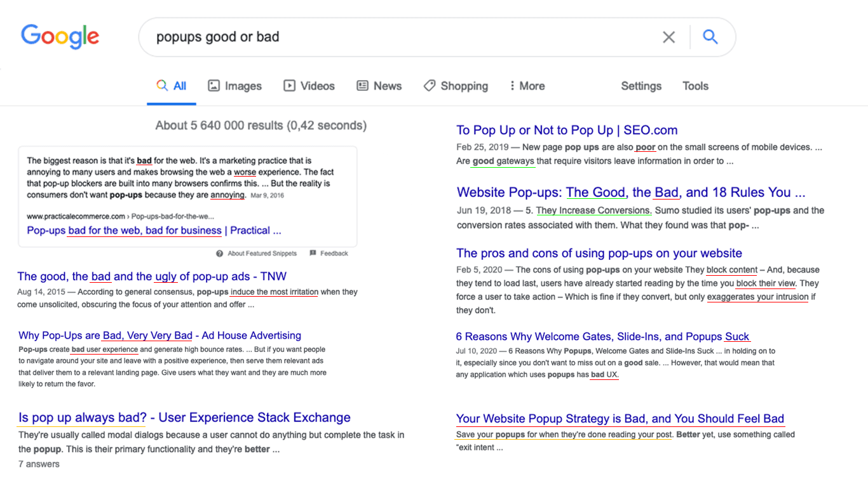The height and width of the screenshot is (488, 868).
Task: Open the Settings menu
Action: pos(641,86)
